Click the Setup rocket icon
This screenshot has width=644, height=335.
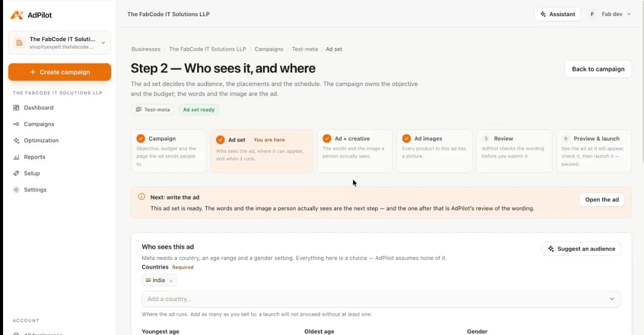(16, 173)
